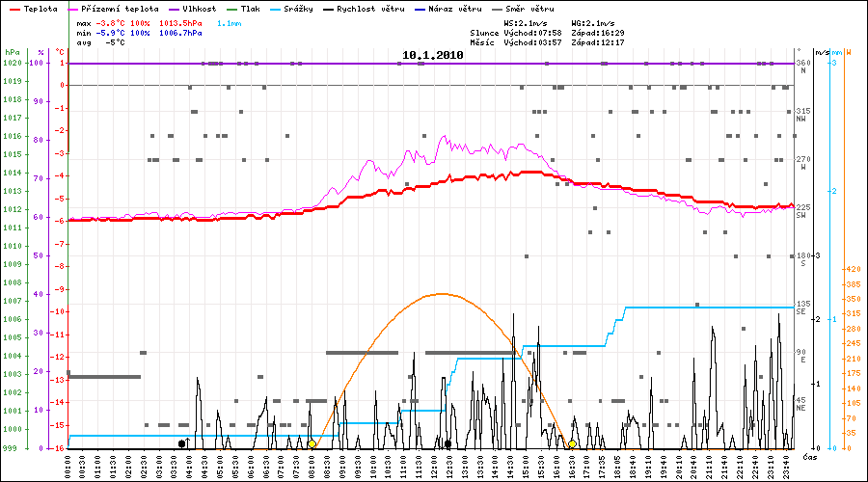Click the hPa pressure axis header
This screenshot has width=868, height=482.
(x=12, y=51)
